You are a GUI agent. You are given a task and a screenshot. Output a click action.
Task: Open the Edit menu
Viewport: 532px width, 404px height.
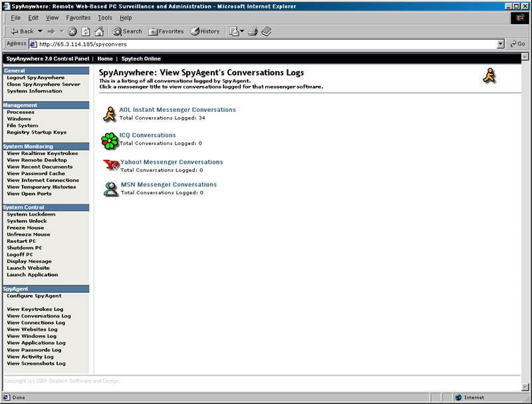[x=33, y=18]
